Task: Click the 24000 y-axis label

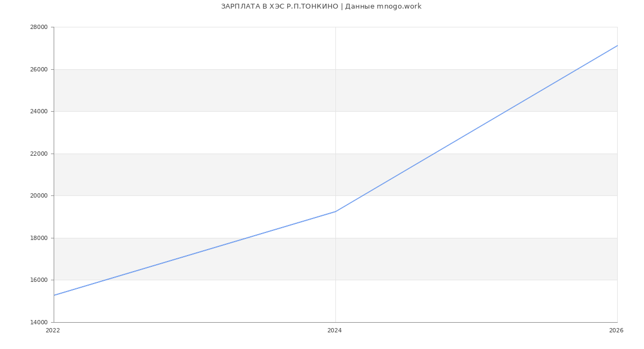Action: pyautogui.click(x=38, y=112)
